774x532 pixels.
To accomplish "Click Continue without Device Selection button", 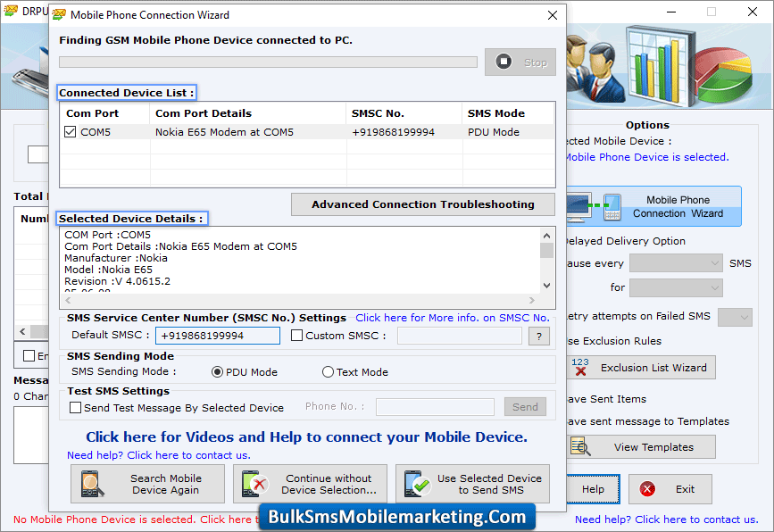I will 310,484.
